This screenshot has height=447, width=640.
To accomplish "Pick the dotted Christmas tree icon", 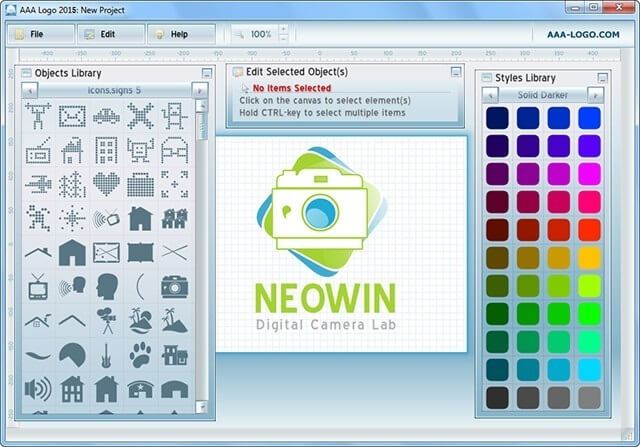I will click(72, 185).
